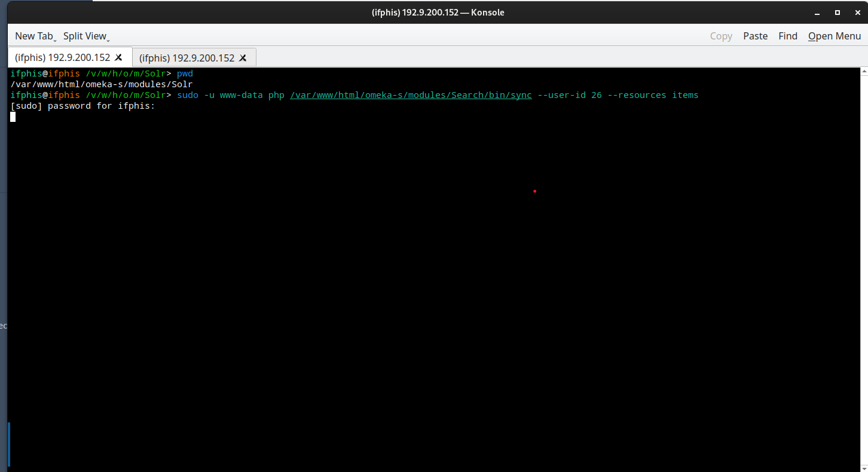Minimize the Konsole window
This screenshot has width=868, height=472.
pos(817,13)
